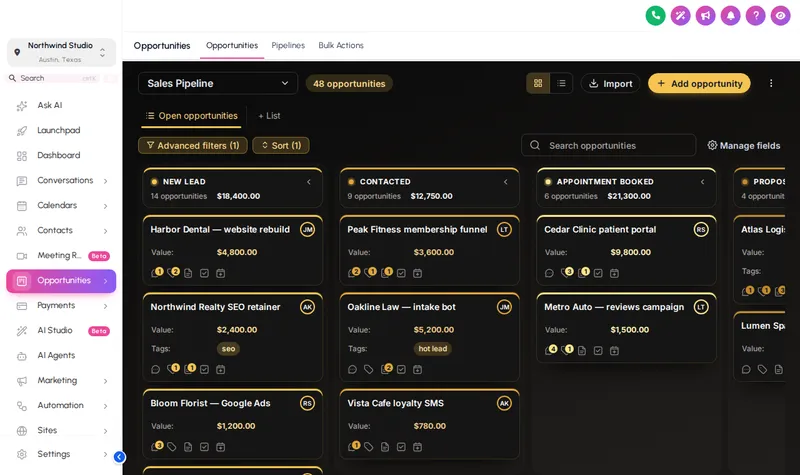This screenshot has width=800, height=475.
Task: Expand Marketing submenu chevron
Action: click(x=106, y=381)
